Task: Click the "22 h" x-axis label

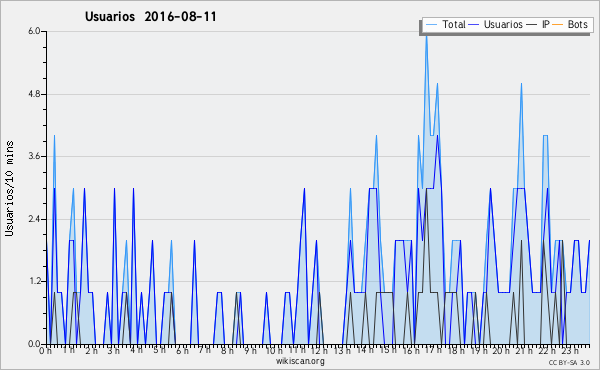Action: (x=546, y=350)
